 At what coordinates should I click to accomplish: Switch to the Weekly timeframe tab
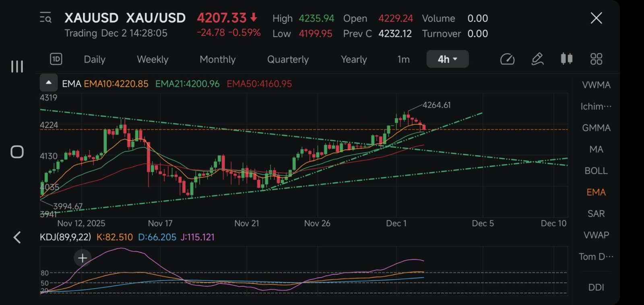[x=153, y=60]
